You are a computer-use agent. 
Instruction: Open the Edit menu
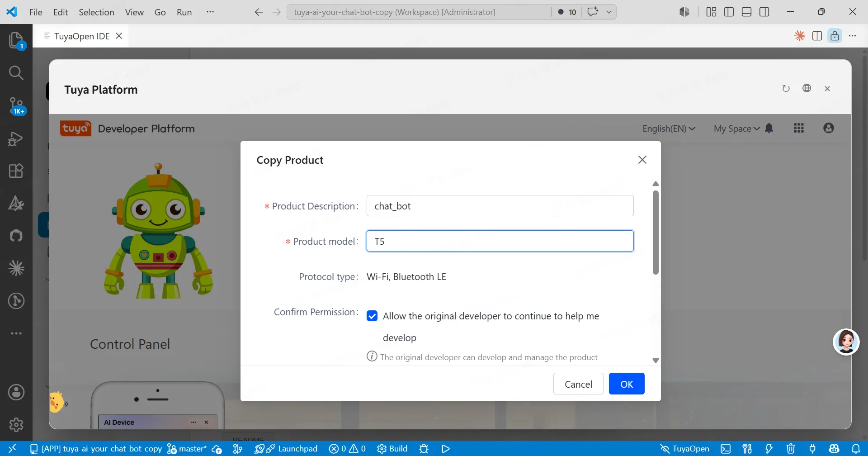(x=61, y=12)
